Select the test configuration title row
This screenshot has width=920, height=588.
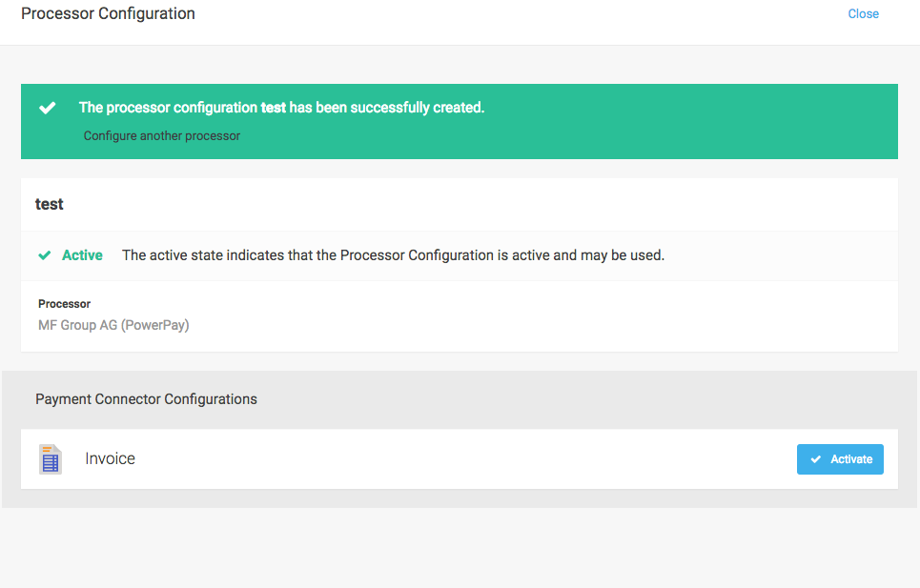coord(49,204)
